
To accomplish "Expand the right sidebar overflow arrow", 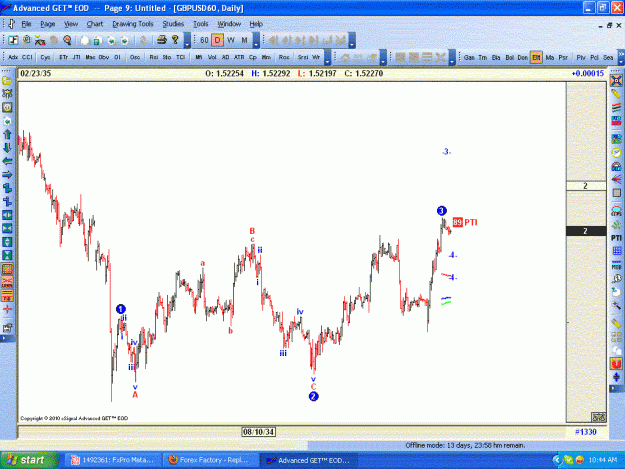I will [x=616, y=388].
